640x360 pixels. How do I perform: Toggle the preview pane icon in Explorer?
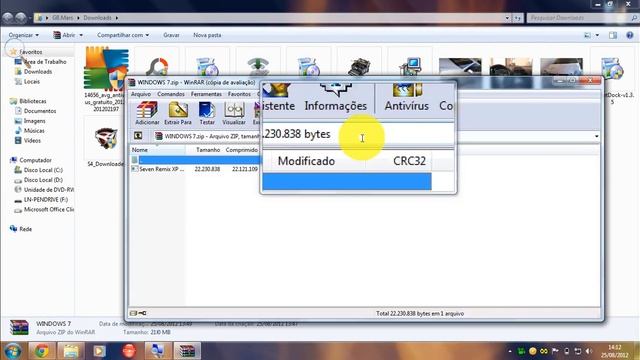(613, 36)
